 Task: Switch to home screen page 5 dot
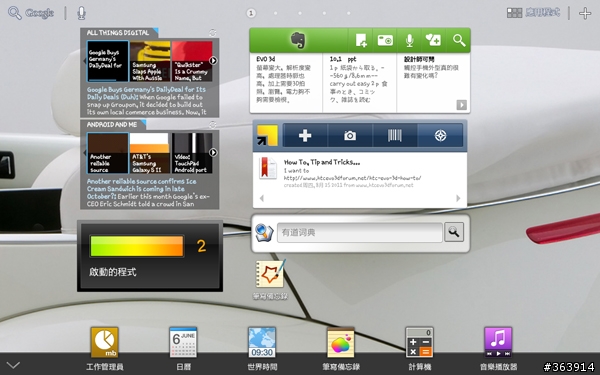click(x=349, y=13)
